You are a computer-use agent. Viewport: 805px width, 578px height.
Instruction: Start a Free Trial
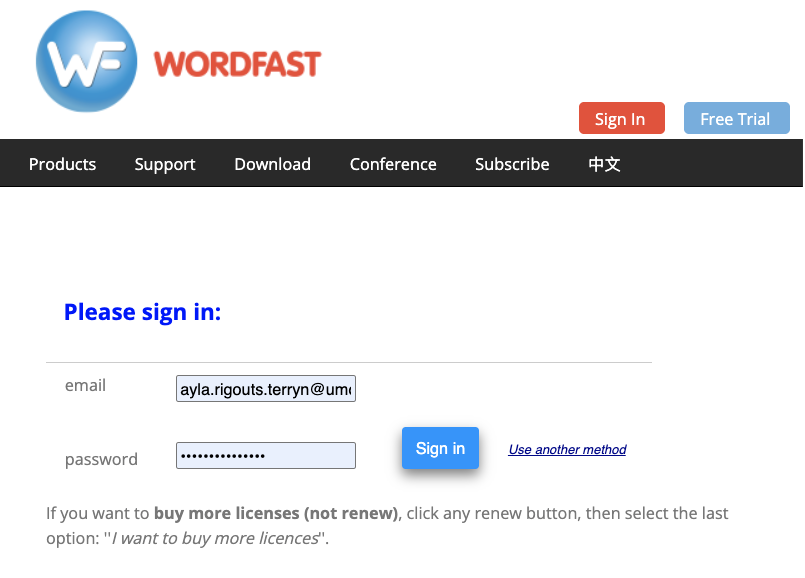point(737,118)
